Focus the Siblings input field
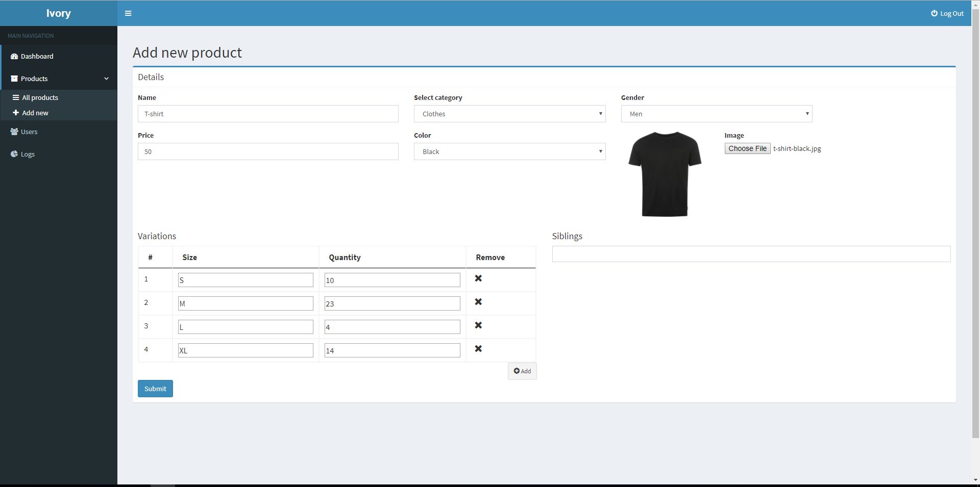 click(x=751, y=254)
